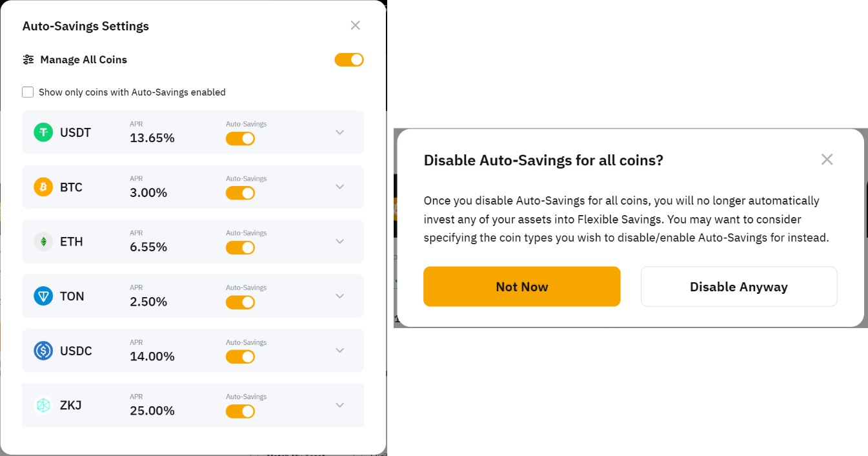Open the USDC row dropdown arrow
Viewport: 868px width, 456px height.
click(340, 351)
